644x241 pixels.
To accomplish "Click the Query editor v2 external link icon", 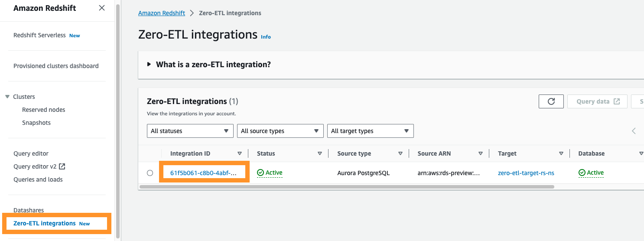I will click(x=62, y=166).
